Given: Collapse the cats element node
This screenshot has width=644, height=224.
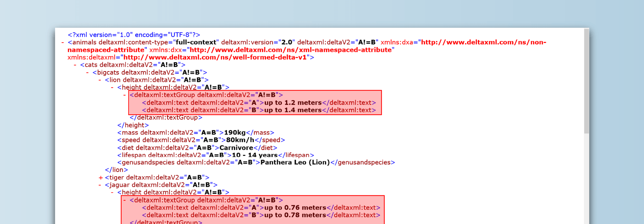Looking at the screenshot, I should [75, 65].
